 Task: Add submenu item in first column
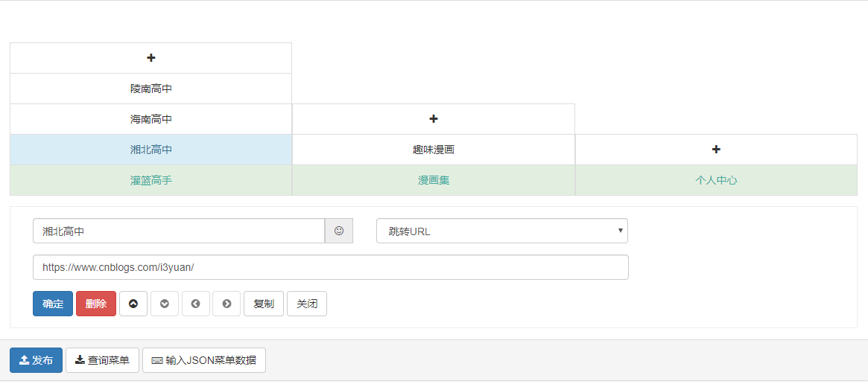click(x=151, y=58)
